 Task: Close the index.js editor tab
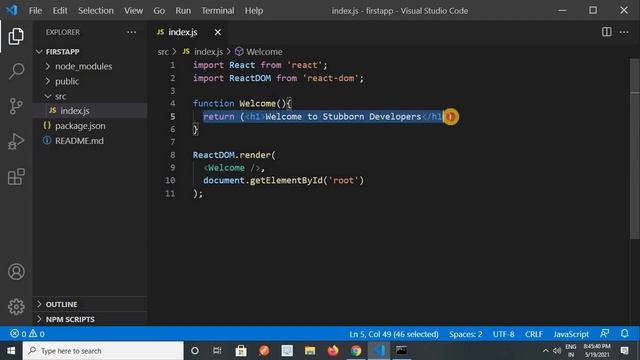pyautogui.click(x=218, y=32)
